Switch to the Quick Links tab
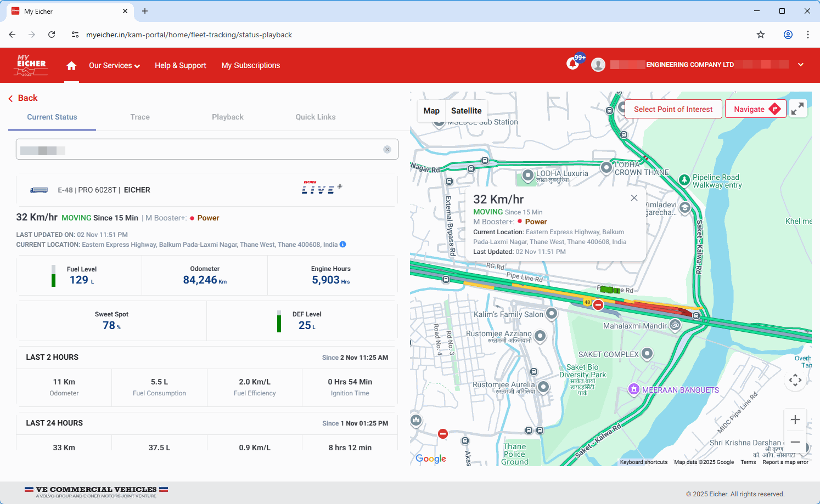Viewport: 820px width, 504px height. click(316, 117)
